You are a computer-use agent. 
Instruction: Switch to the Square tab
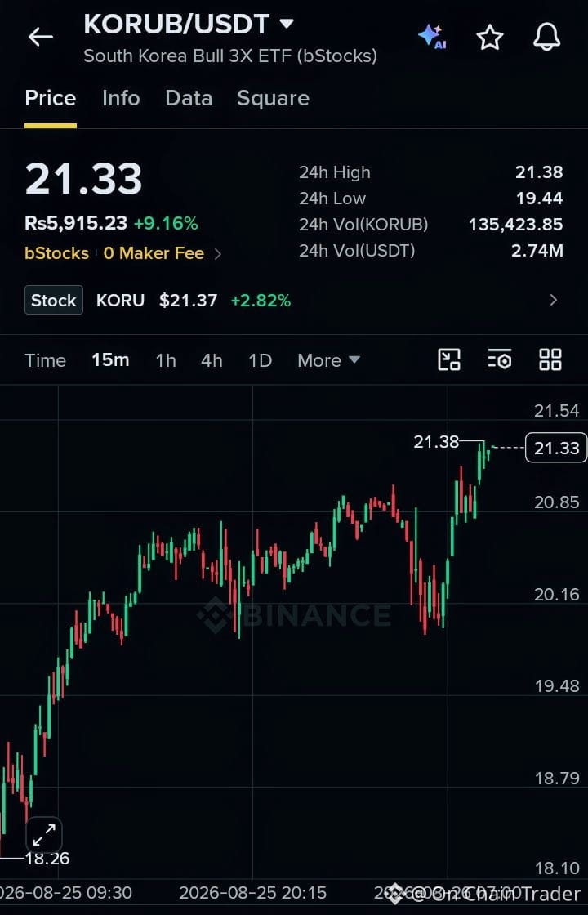[273, 98]
